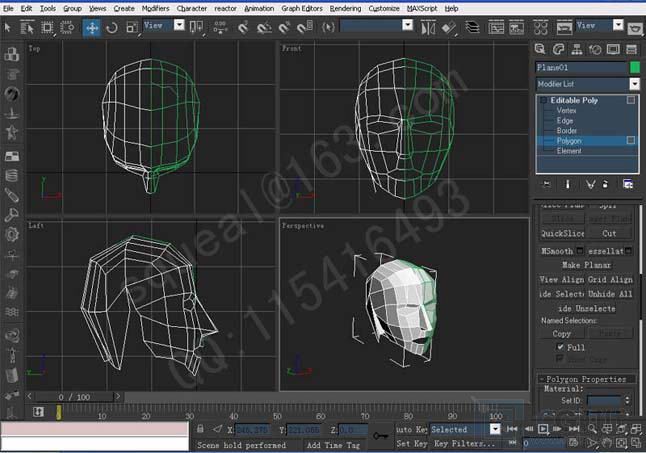Click the Make Planar button
Viewport: 646px width, 453px height.
point(586,265)
